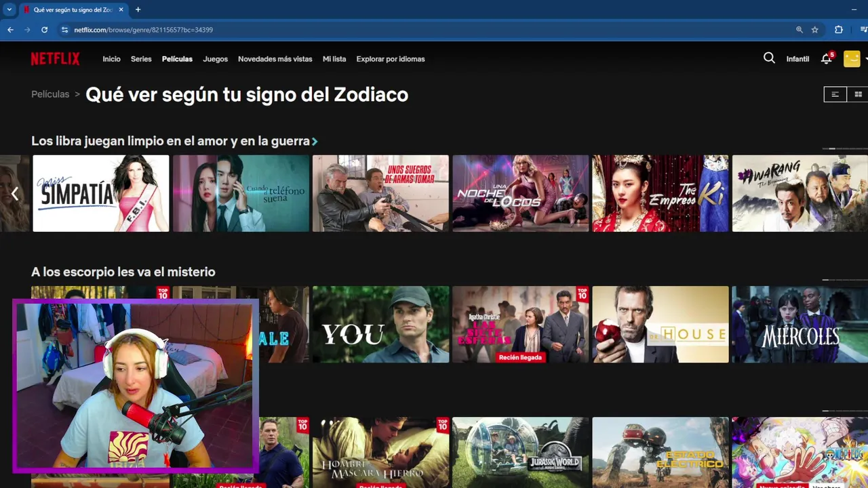The width and height of the screenshot is (868, 488).
Task: Open Novedades más vistas
Action: 275,59
